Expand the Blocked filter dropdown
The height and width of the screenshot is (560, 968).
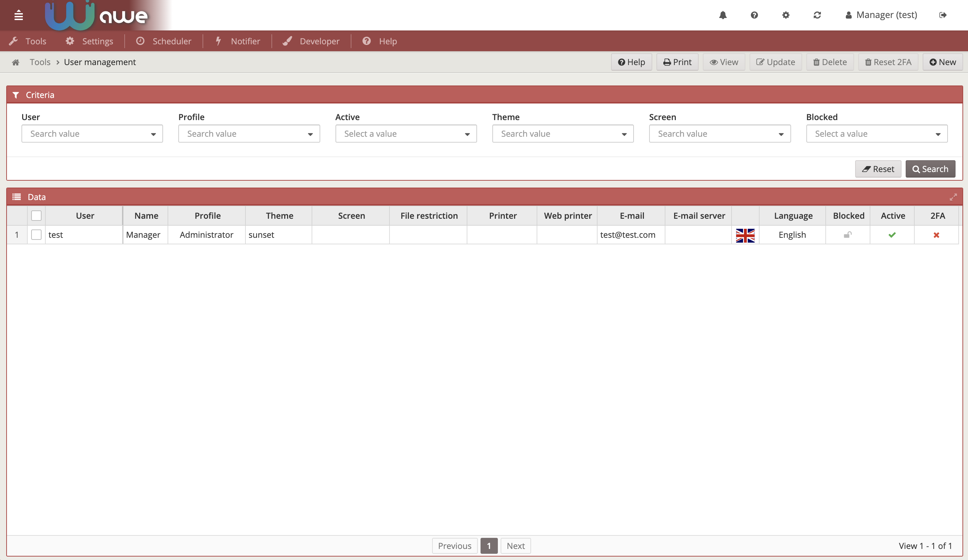pyautogui.click(x=938, y=133)
